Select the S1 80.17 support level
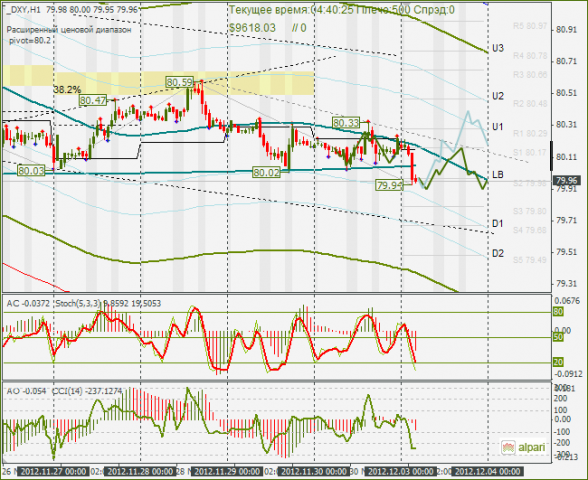Viewport: 588px width, 480px height. tap(530, 152)
